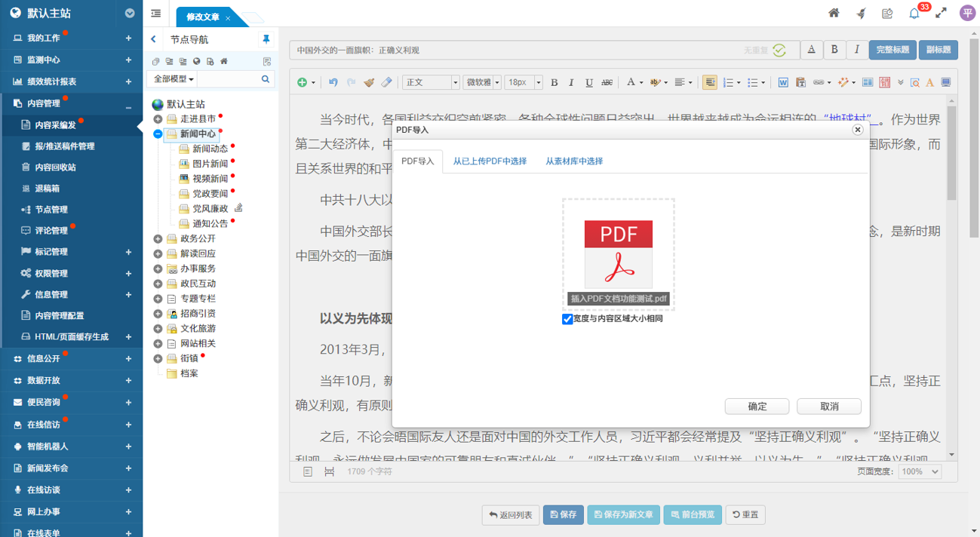Click the undo arrow in editor toolbar

tap(333, 83)
